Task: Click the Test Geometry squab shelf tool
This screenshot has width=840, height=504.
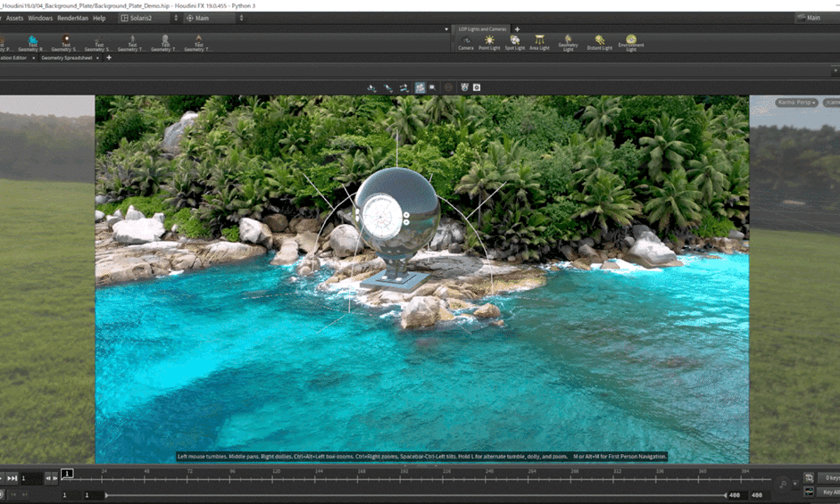Action: coord(98,44)
